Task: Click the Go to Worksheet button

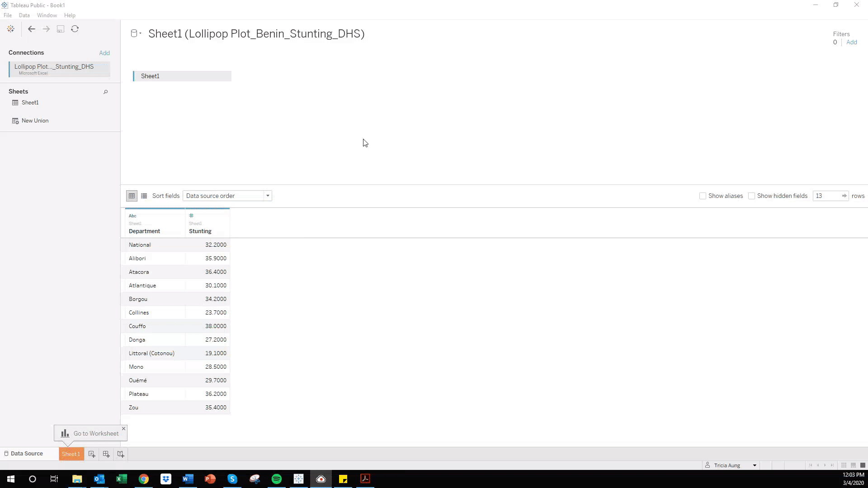Action: tap(90, 433)
